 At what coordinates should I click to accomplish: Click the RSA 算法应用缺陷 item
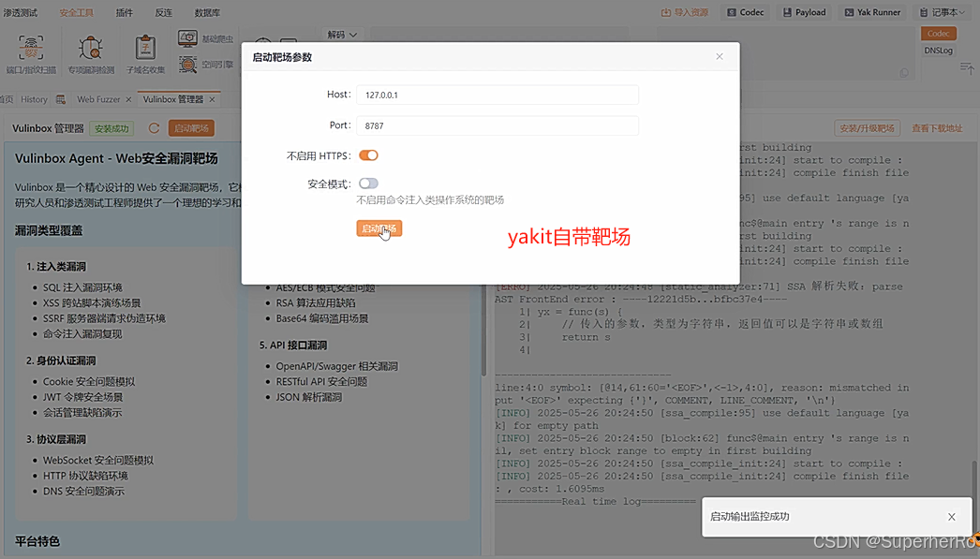(316, 303)
